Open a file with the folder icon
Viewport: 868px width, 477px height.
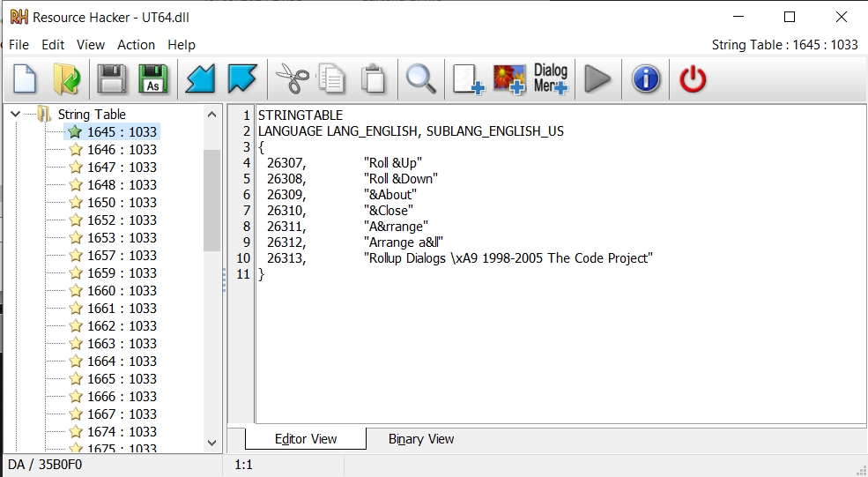pos(67,79)
